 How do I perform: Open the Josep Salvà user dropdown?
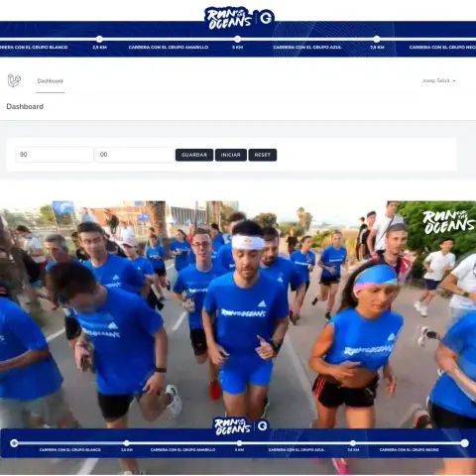(x=438, y=80)
